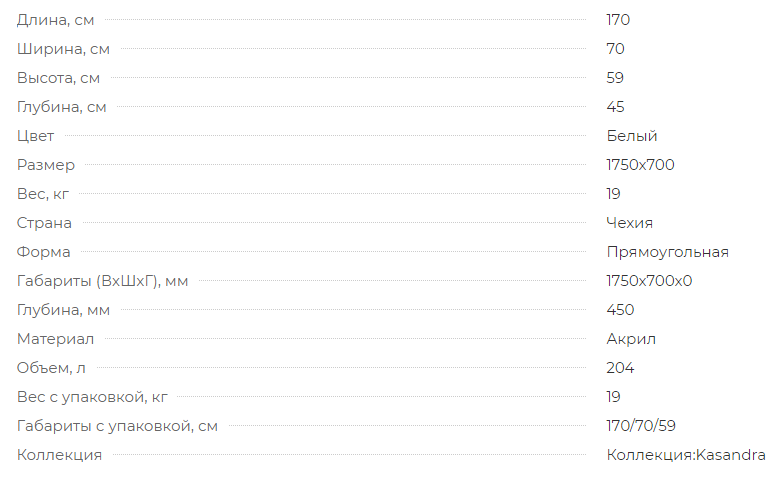Click the 'Вес, кг' label
This screenshot has width=782, height=493.
[x=43, y=194]
